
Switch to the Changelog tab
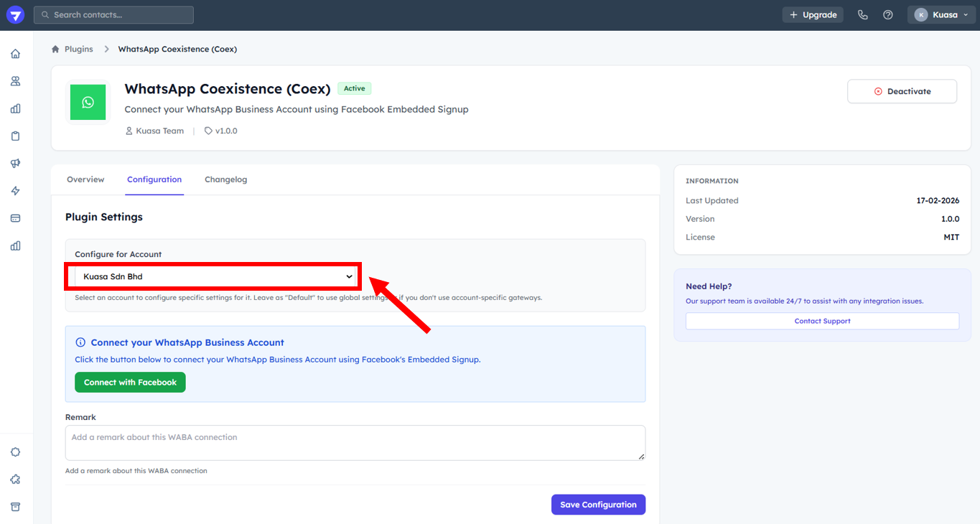click(x=225, y=179)
